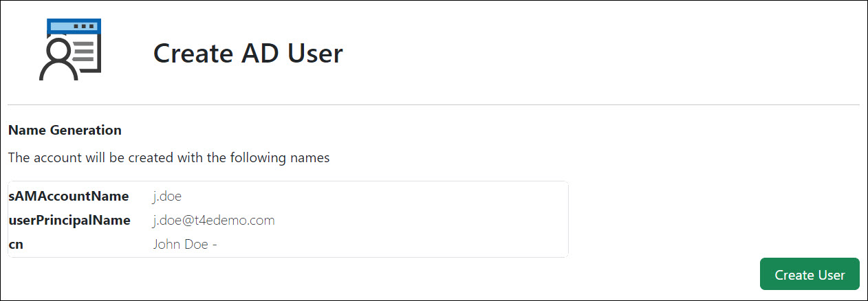Click the "Create AD User" page heading
Image resolution: width=868 pixels, height=301 pixels.
(248, 53)
